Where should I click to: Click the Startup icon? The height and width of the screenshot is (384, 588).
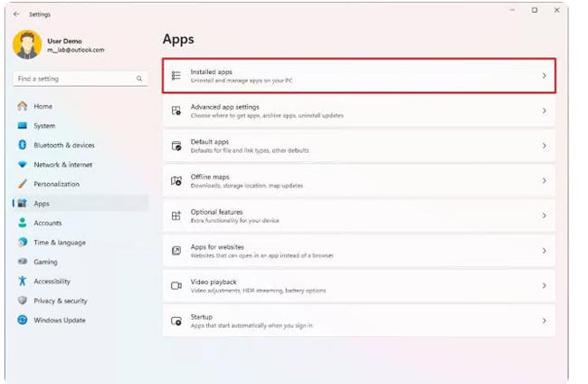(x=176, y=321)
